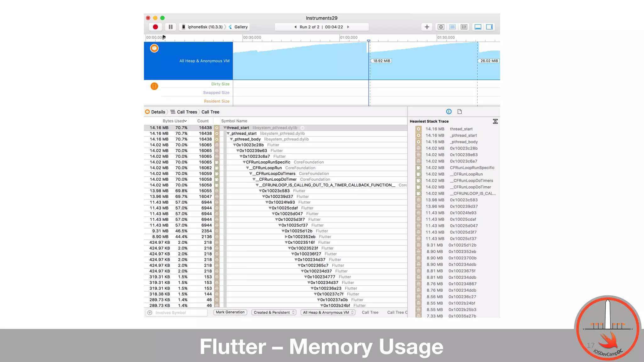The width and height of the screenshot is (644, 362).
Task: Show the Extended Detail inspector tab
Action: [449, 112]
